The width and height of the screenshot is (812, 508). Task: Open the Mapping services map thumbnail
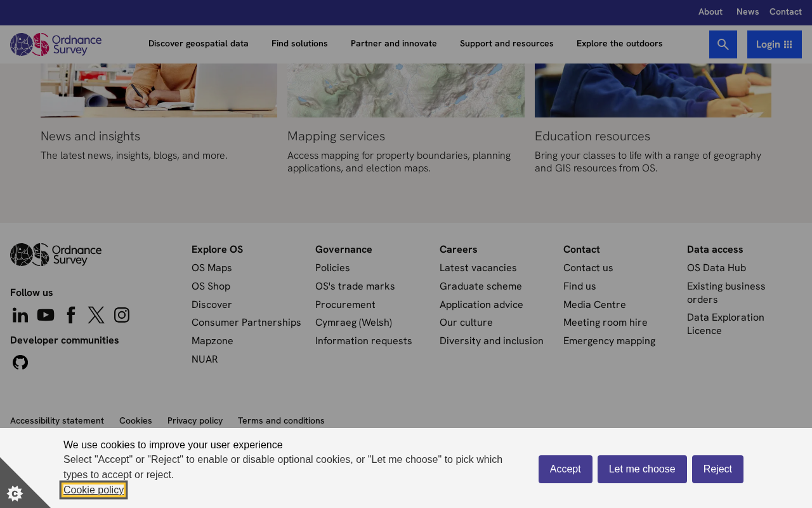[406, 90]
